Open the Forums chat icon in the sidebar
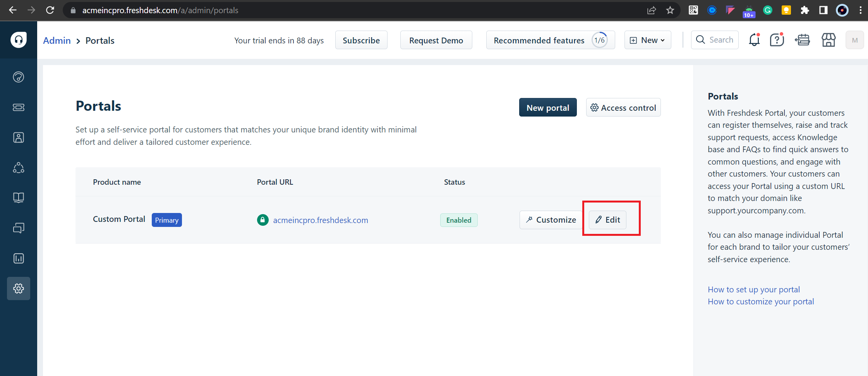This screenshot has height=376, width=868. 19,228
